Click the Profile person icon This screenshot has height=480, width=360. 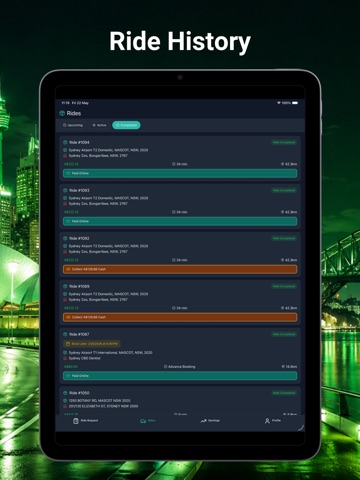coord(267,421)
